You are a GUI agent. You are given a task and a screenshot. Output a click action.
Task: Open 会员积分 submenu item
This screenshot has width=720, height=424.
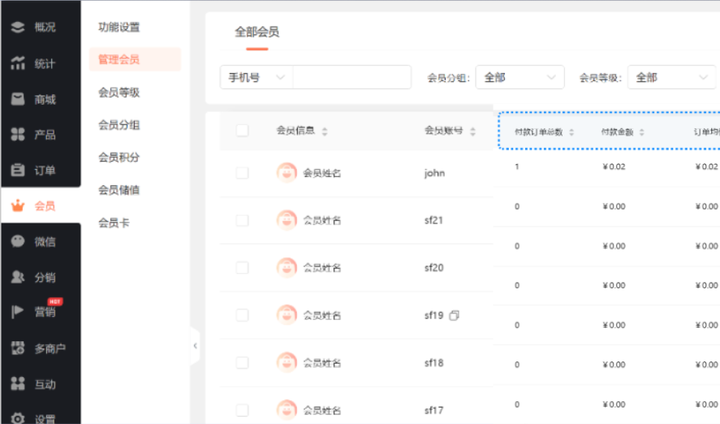coord(119,157)
